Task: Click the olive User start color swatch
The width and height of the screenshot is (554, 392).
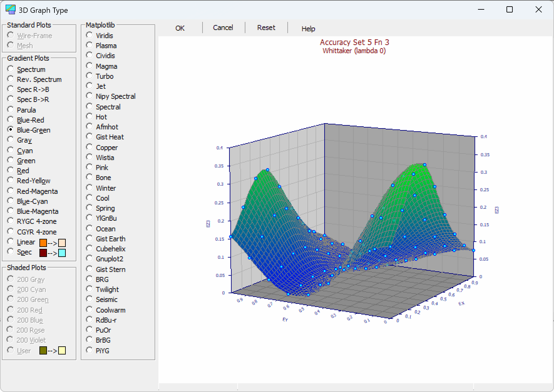Action: (x=43, y=350)
